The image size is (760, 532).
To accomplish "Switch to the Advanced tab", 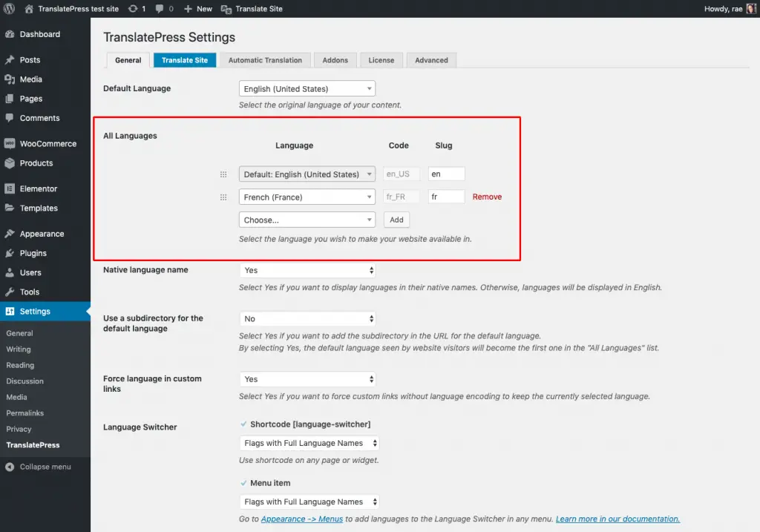I will pos(431,60).
